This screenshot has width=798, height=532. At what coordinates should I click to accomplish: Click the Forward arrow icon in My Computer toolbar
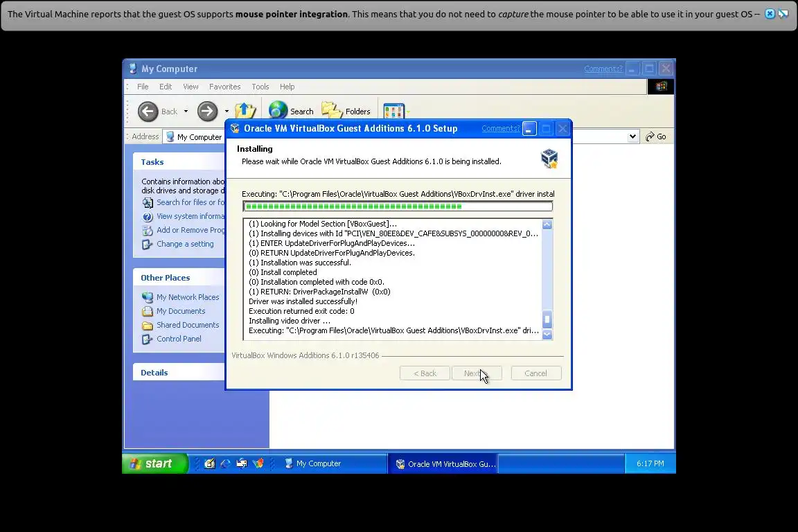pyautogui.click(x=207, y=112)
